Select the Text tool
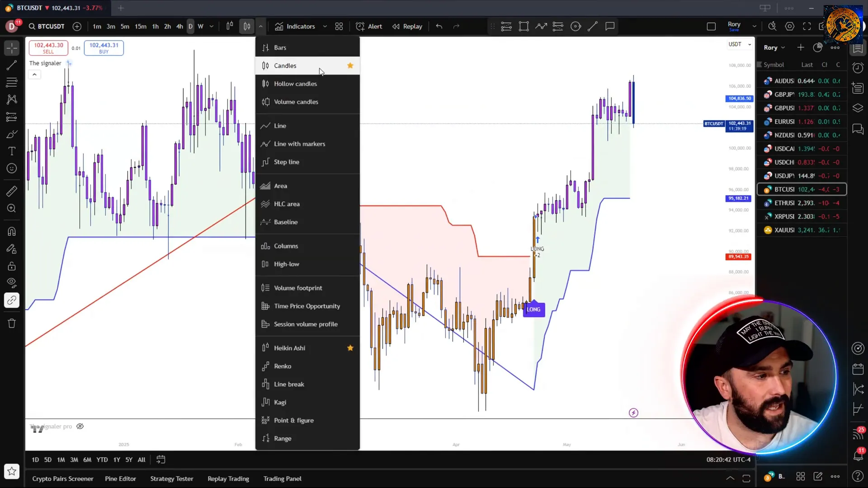Screen dimensions: 868x488 (x=12, y=151)
